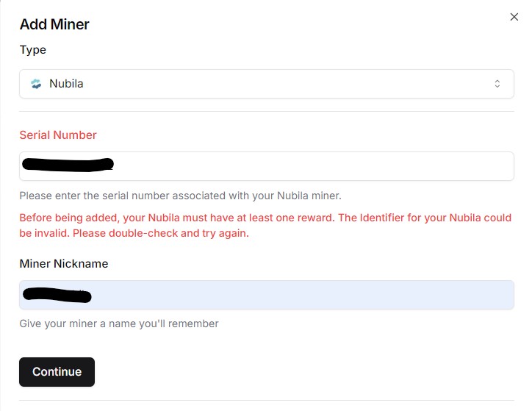Click the 'Please double-check and try again' line
Image resolution: width=532 pixels, height=411 pixels.
(134, 234)
